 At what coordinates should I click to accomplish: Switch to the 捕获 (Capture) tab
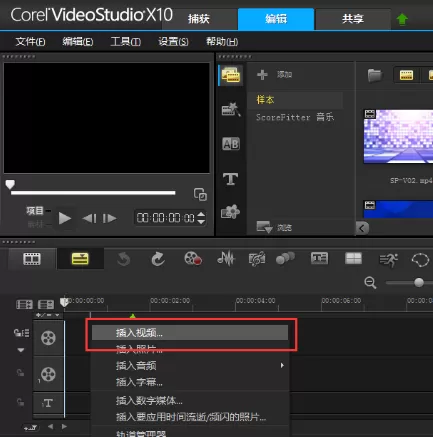[x=200, y=19]
